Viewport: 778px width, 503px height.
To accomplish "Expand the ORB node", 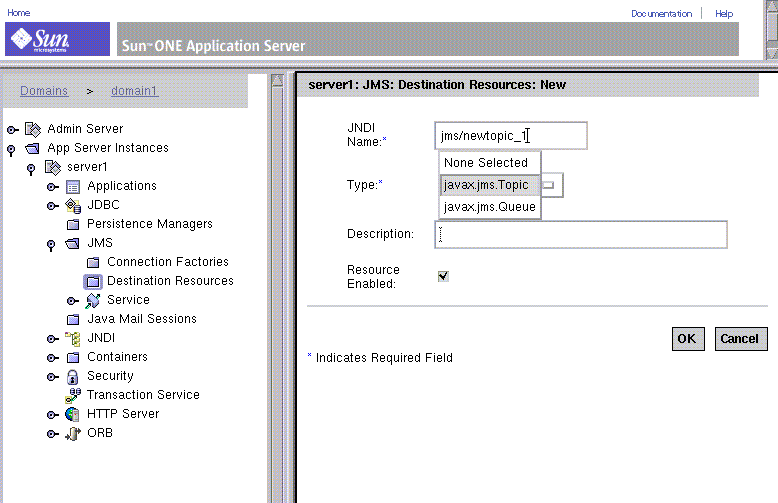I will [x=53, y=434].
